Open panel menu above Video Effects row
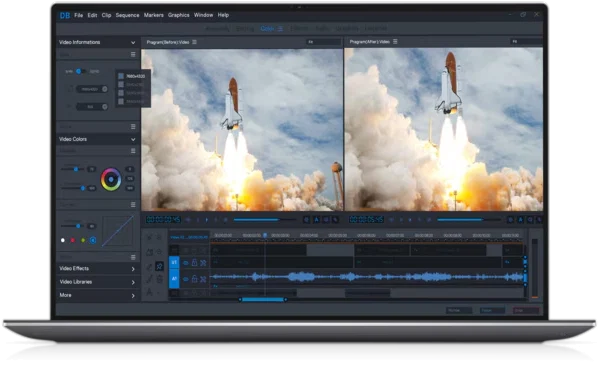The height and width of the screenshot is (367, 599). [133, 257]
